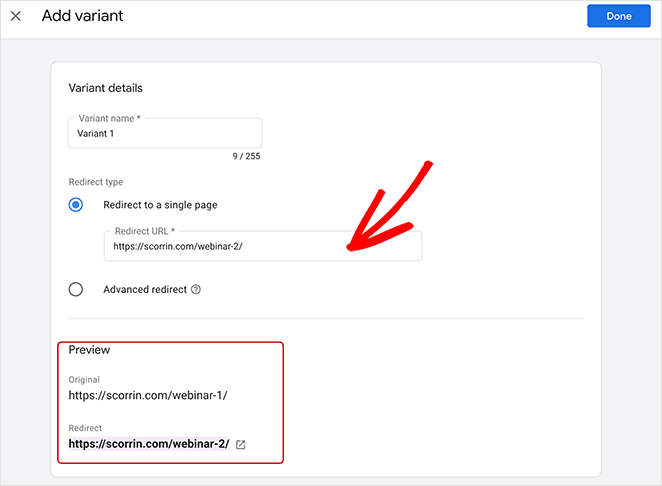The width and height of the screenshot is (662, 486).
Task: Select the Advanced redirect radio button
Action: 76,289
